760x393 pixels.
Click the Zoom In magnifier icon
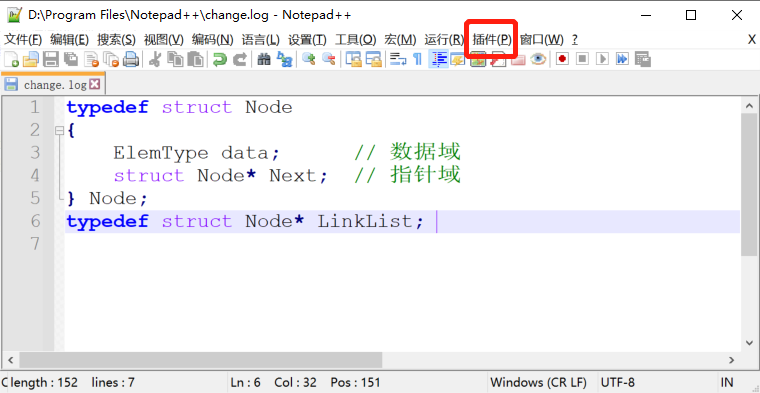tap(308, 59)
